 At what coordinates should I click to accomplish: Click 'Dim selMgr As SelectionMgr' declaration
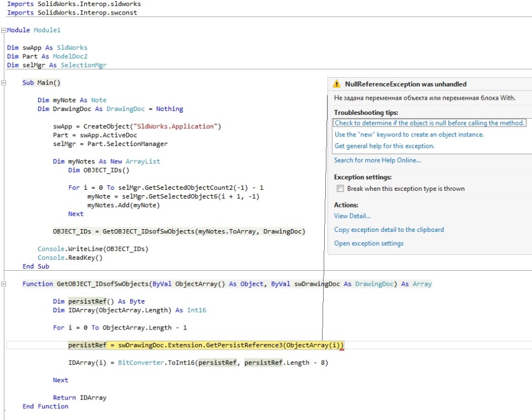pos(57,65)
